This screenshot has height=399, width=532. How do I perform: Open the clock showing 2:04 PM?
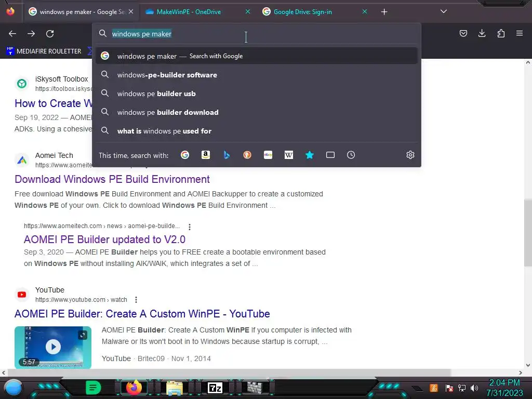(504, 382)
